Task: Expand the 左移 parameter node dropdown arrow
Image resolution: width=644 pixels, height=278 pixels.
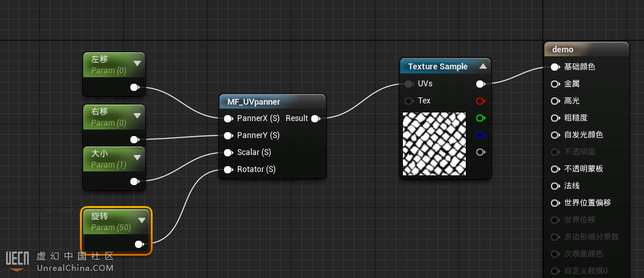Action: 137,63
